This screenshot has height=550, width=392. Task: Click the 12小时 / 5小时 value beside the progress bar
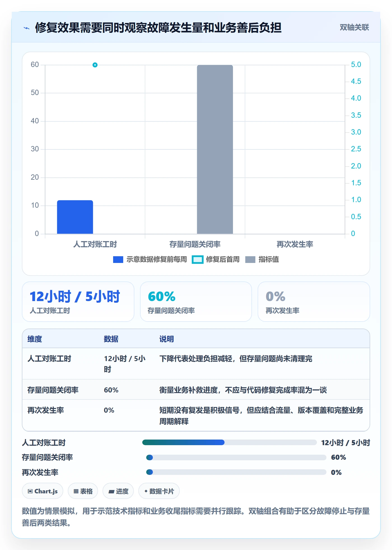(x=346, y=443)
